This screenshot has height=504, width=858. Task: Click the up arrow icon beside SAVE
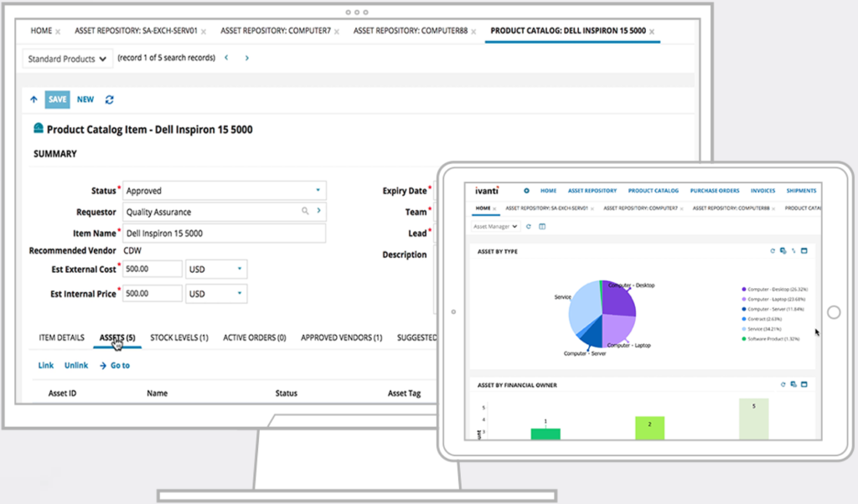click(34, 100)
